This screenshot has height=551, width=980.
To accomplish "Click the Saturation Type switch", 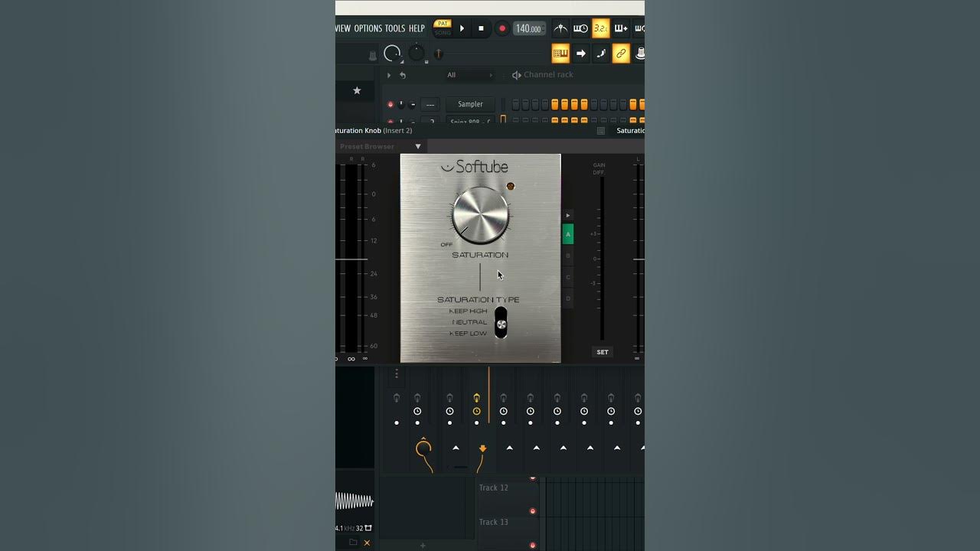I will pos(501,322).
